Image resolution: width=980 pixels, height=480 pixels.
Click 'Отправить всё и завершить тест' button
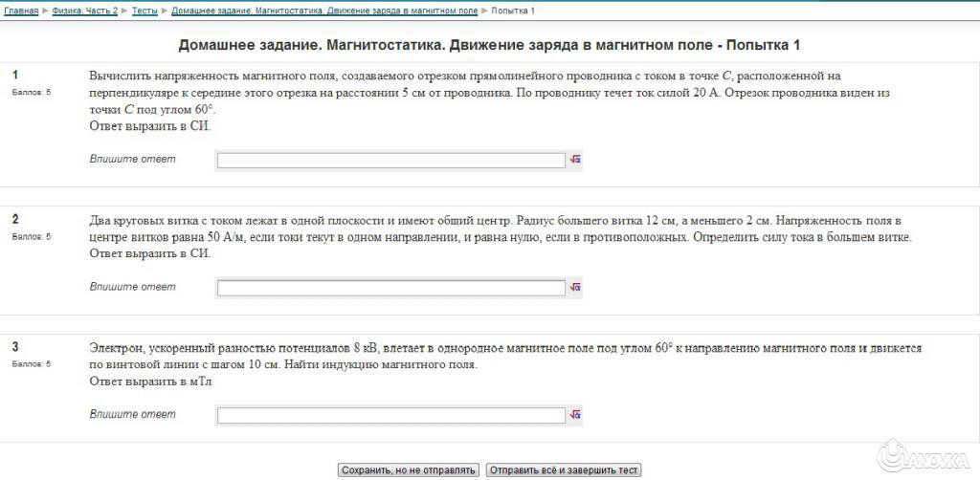[564, 470]
